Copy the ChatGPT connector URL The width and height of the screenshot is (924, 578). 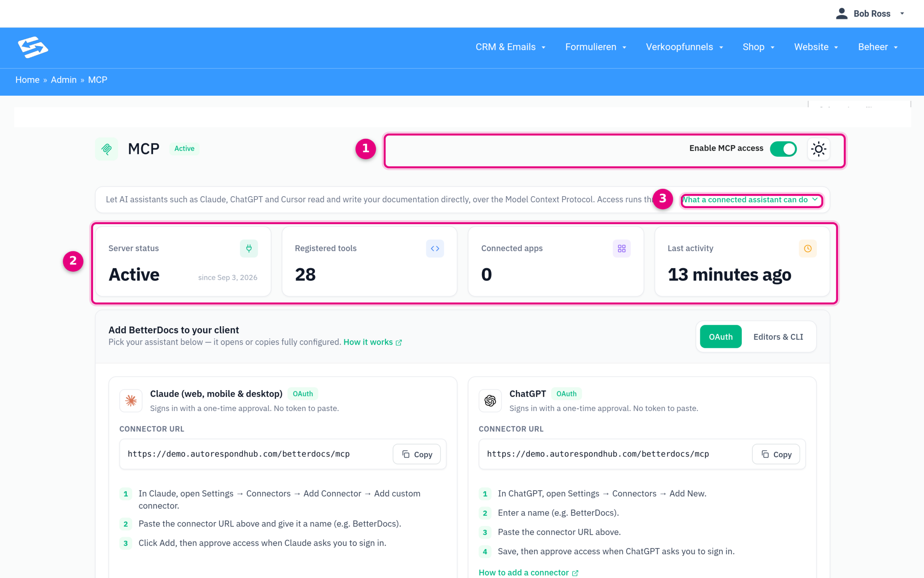click(x=776, y=454)
